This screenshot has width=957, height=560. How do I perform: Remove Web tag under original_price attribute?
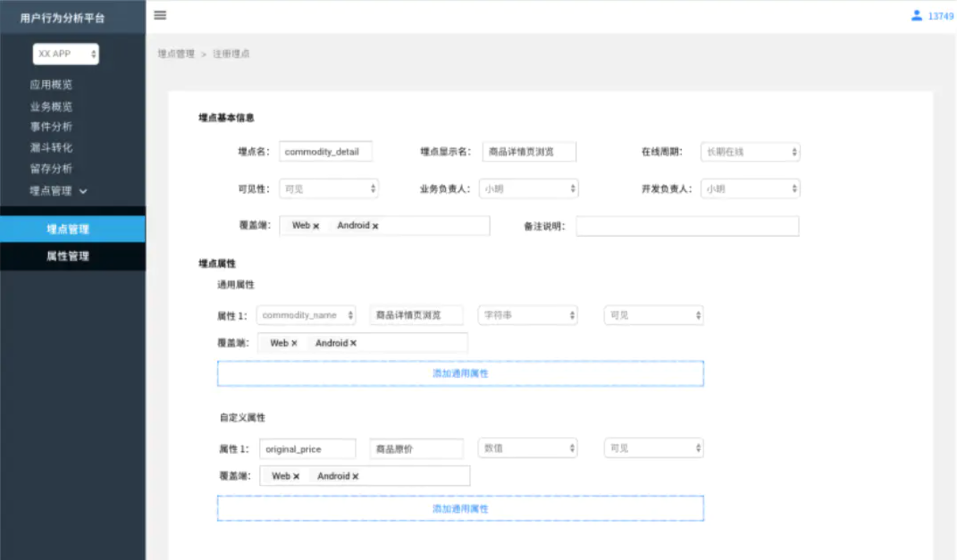click(296, 476)
